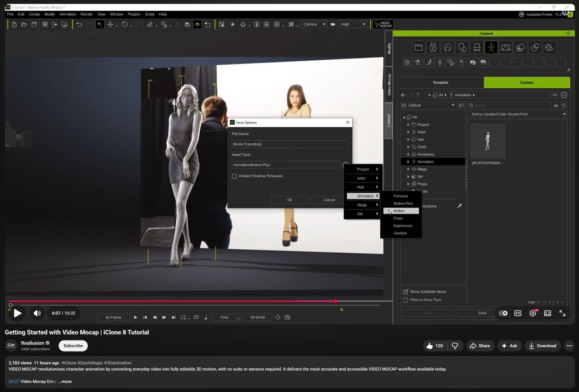
Task: Click the red video progress bar scrubber
Action: coord(335,301)
